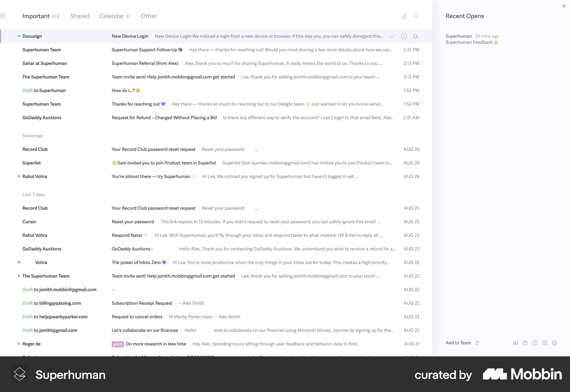The width and height of the screenshot is (570, 392).
Task: Open the calendar icon in sidebar footer
Action: coord(545,343)
